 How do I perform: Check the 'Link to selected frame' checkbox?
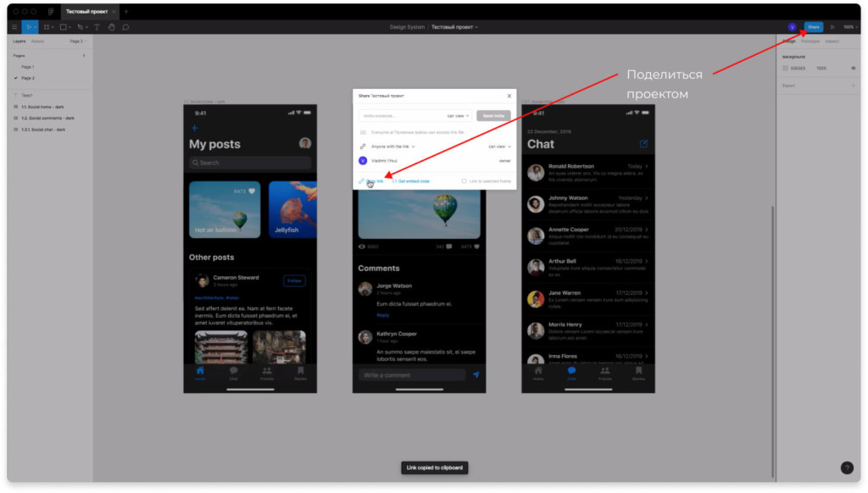tap(465, 180)
